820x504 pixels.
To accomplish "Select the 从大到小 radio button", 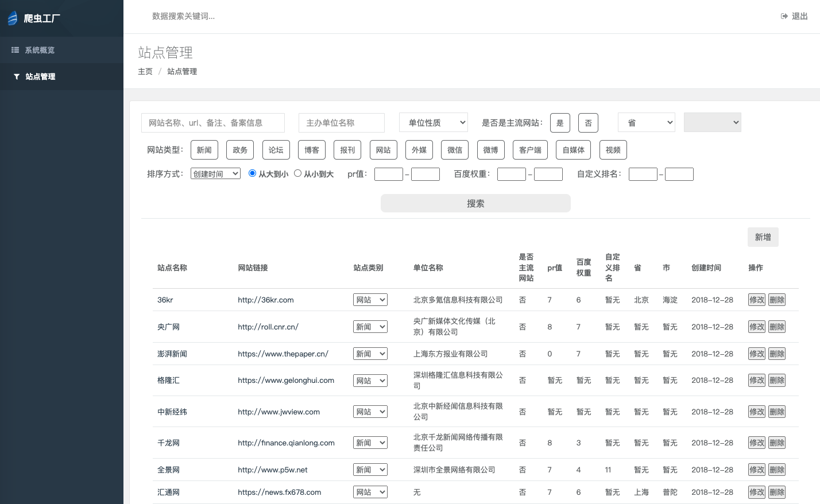I will (x=252, y=173).
